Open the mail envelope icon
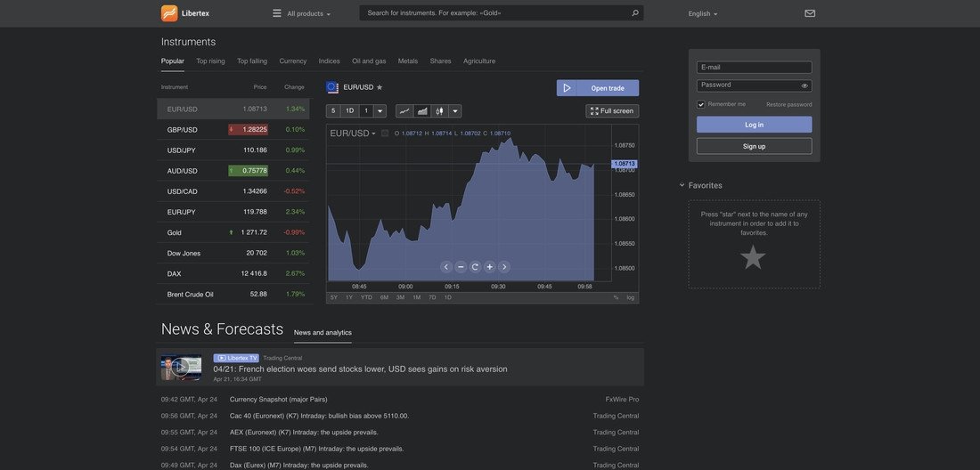This screenshot has width=980, height=470. 810,13
